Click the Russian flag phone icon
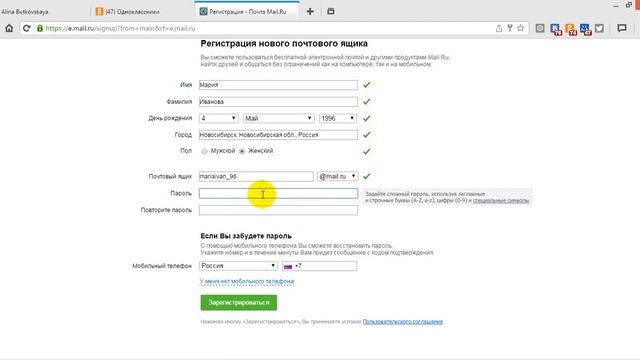640x360 pixels. (x=288, y=267)
